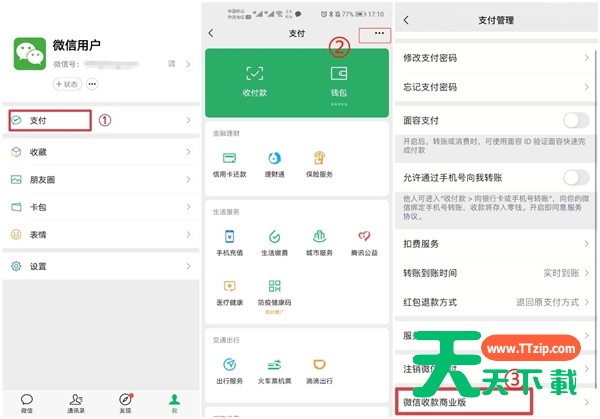Viewport: 600px width, 419px height.
Task: Expand the profile details chevron
Action: click(x=188, y=64)
